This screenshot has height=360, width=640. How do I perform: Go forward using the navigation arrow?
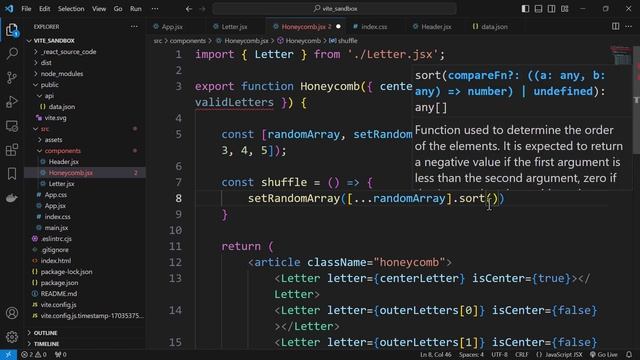[202, 9]
